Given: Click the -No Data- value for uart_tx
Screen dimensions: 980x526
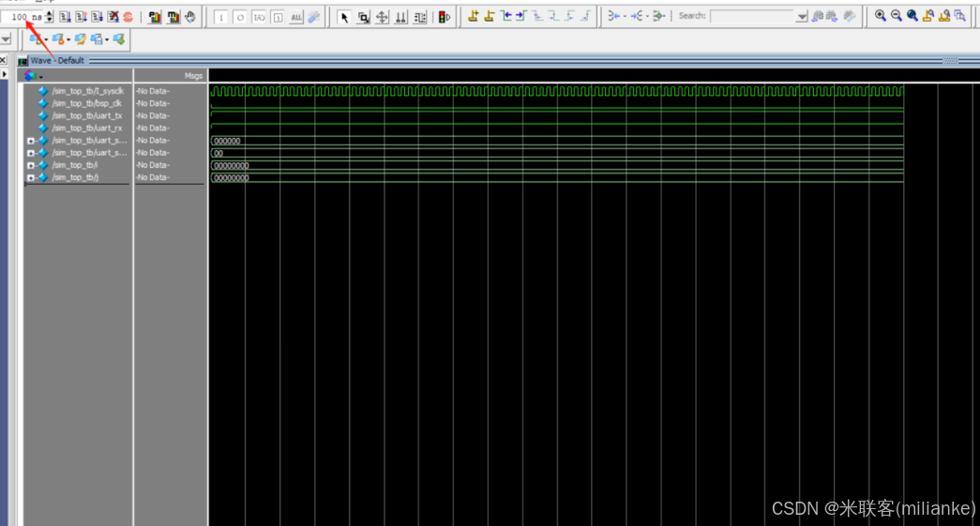Looking at the screenshot, I should [x=153, y=116].
